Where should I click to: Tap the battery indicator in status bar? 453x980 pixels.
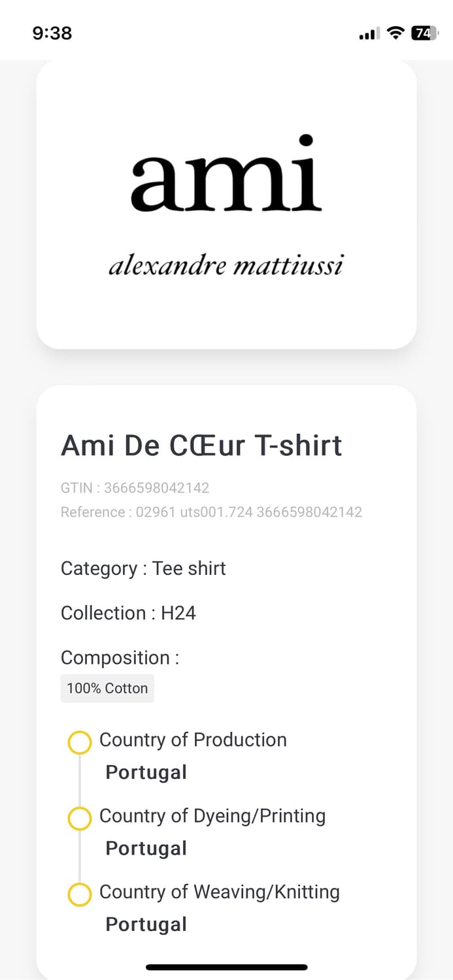click(424, 33)
